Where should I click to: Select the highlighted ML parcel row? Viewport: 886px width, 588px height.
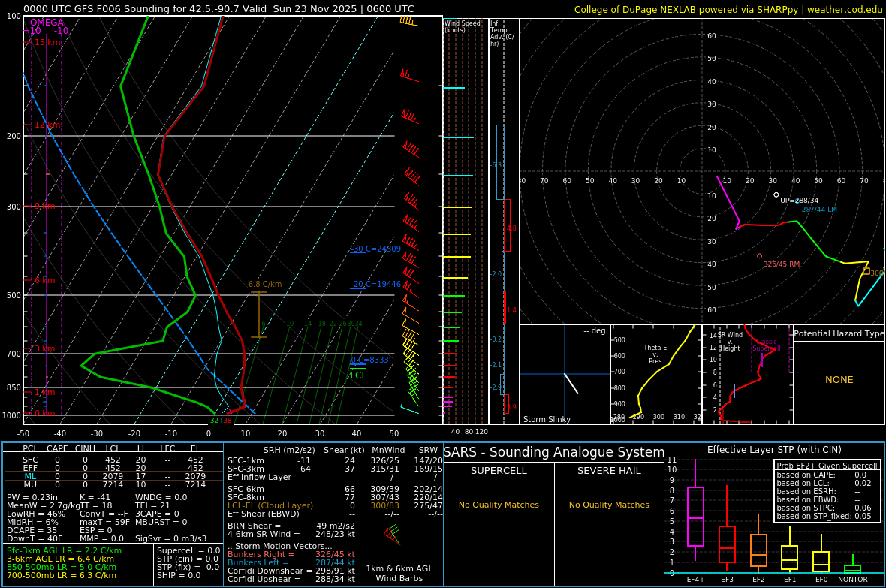[x=113, y=476]
